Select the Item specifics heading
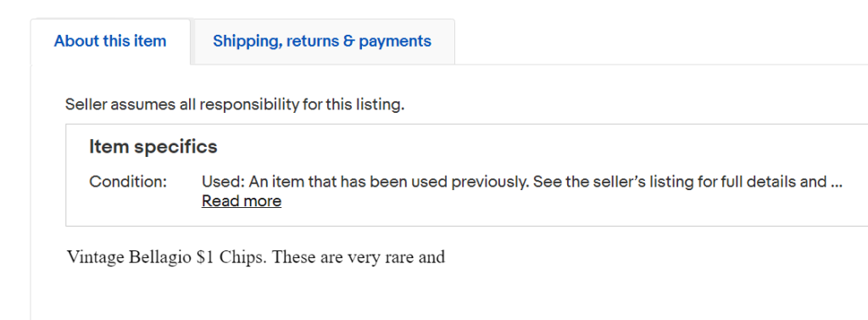Image resolution: width=868 pixels, height=320 pixels. pos(153,147)
